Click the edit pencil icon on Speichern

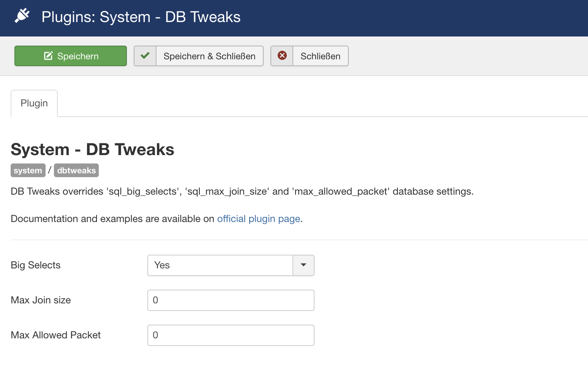[49, 56]
